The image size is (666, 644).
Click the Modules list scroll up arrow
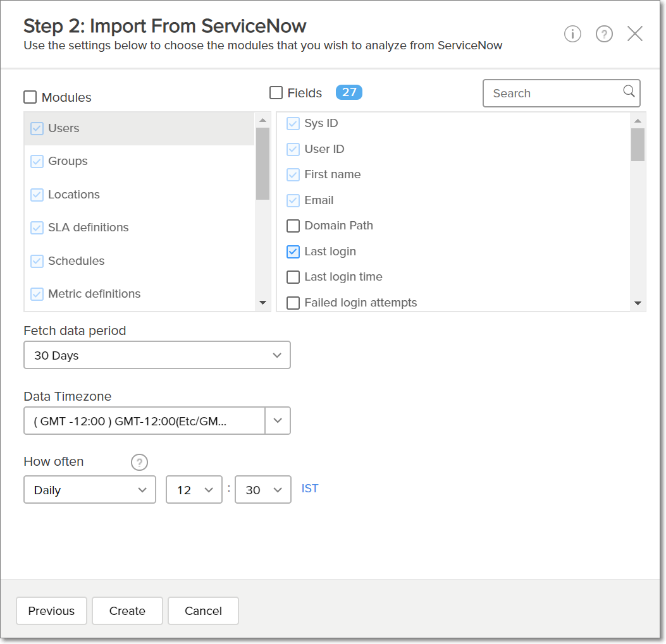pyautogui.click(x=263, y=120)
